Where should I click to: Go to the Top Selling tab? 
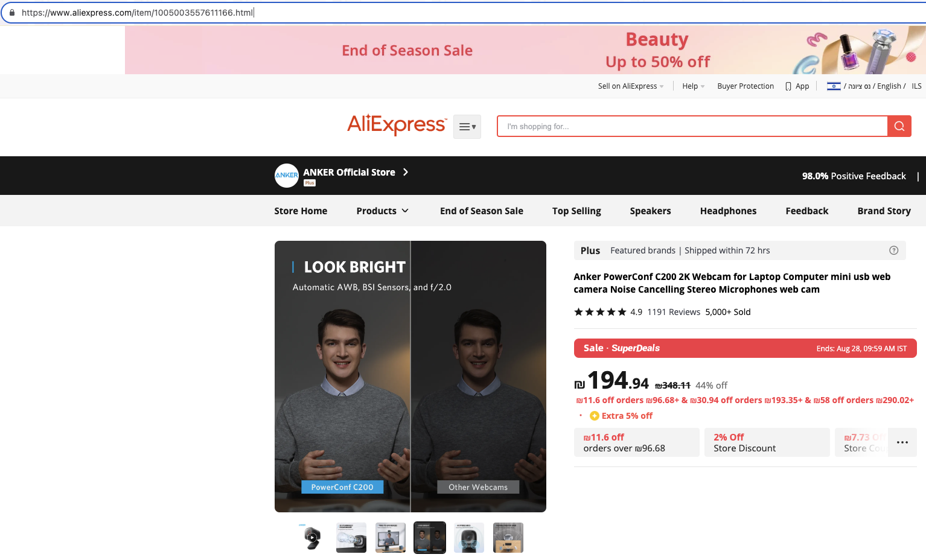point(576,211)
